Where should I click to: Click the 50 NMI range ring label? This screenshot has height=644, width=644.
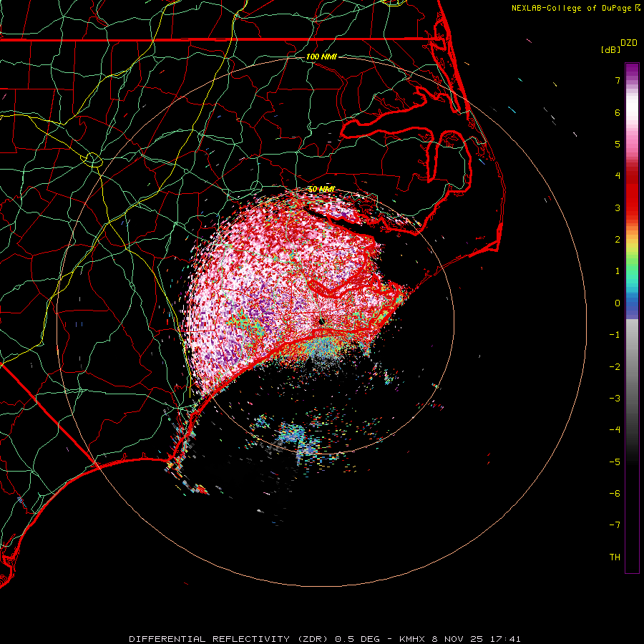click(x=321, y=190)
